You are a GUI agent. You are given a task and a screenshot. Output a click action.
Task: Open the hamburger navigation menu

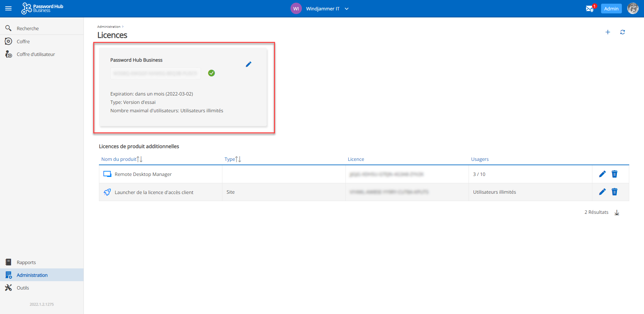(x=8, y=9)
